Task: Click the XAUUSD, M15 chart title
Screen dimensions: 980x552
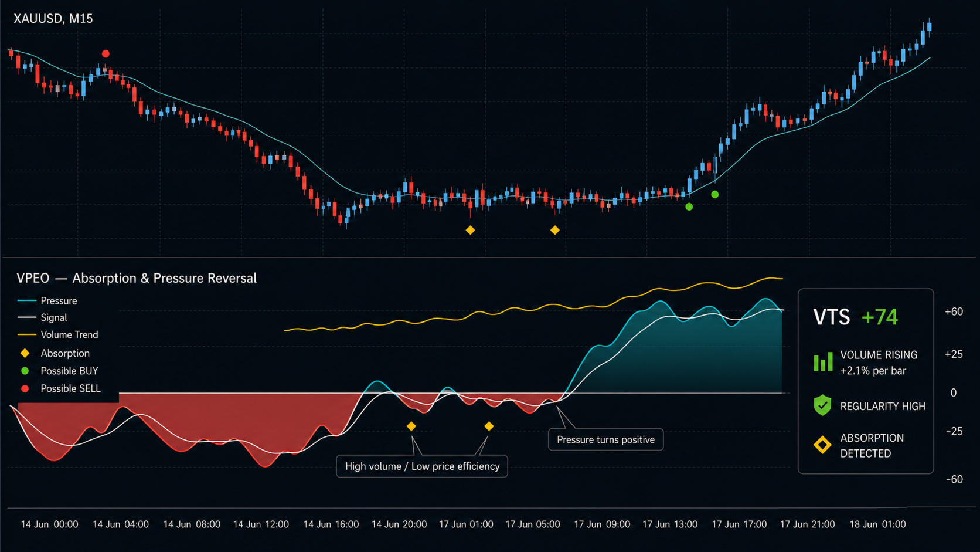Action: [53, 19]
